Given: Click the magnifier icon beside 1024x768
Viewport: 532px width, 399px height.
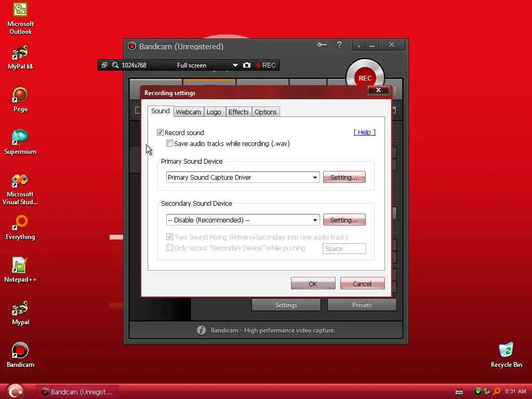Looking at the screenshot, I should [x=115, y=65].
